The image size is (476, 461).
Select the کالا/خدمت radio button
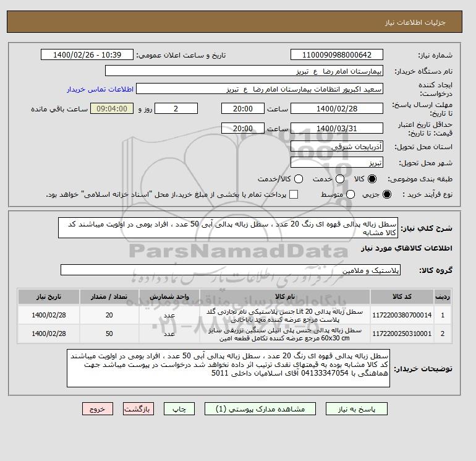pyautogui.click(x=299, y=179)
